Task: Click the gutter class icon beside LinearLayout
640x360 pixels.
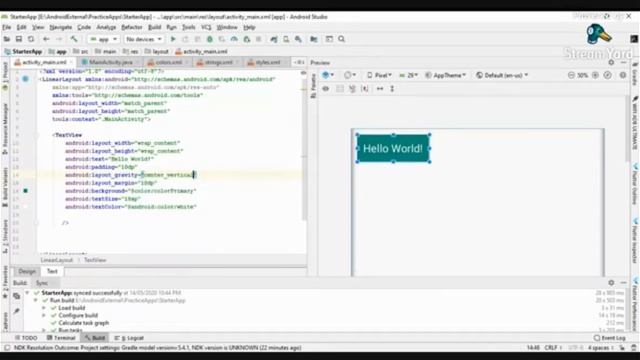Action: 25,79
